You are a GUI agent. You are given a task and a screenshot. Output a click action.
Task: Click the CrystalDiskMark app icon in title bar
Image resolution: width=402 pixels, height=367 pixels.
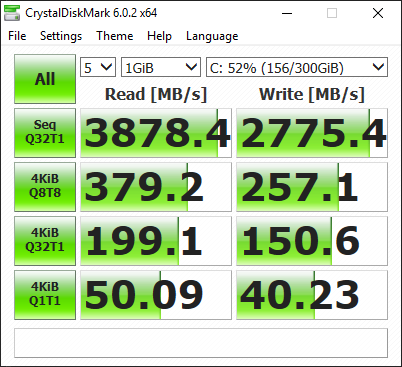pos(12,13)
